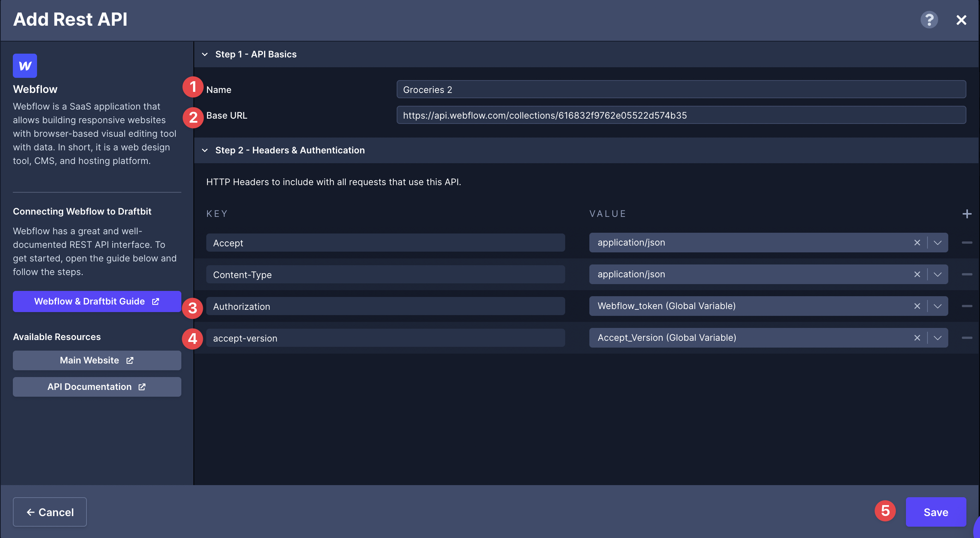The height and width of the screenshot is (538, 980).
Task: Clear the Content-Type value application/json
Action: (917, 274)
